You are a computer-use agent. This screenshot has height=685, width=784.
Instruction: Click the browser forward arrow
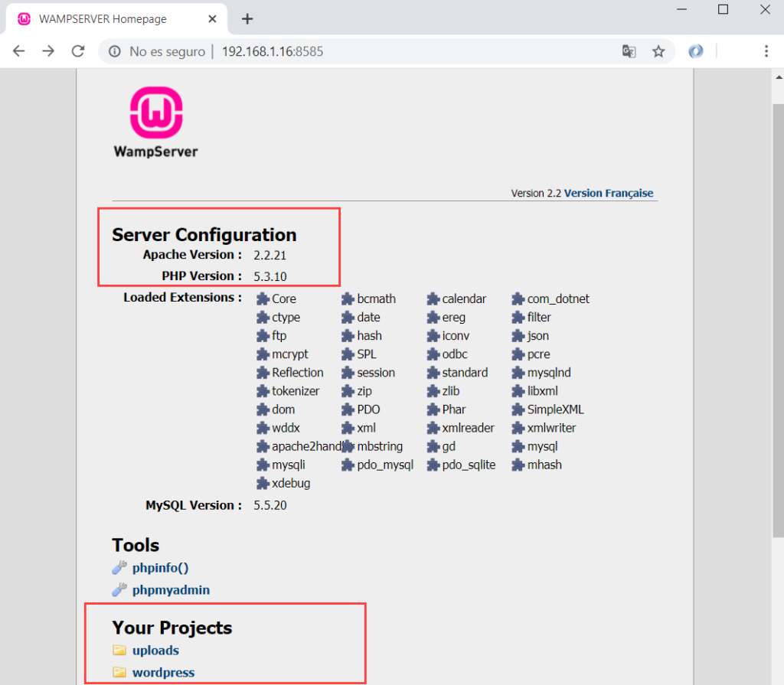tap(48, 51)
